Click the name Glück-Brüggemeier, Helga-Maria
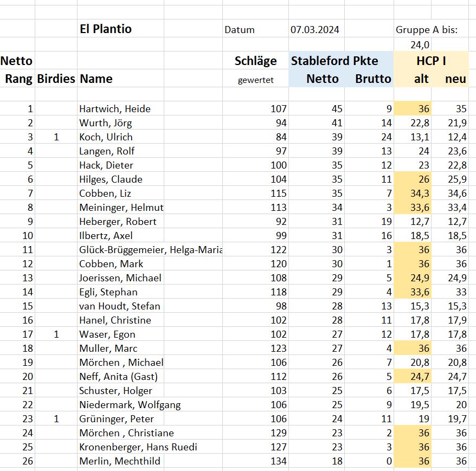 (150, 249)
